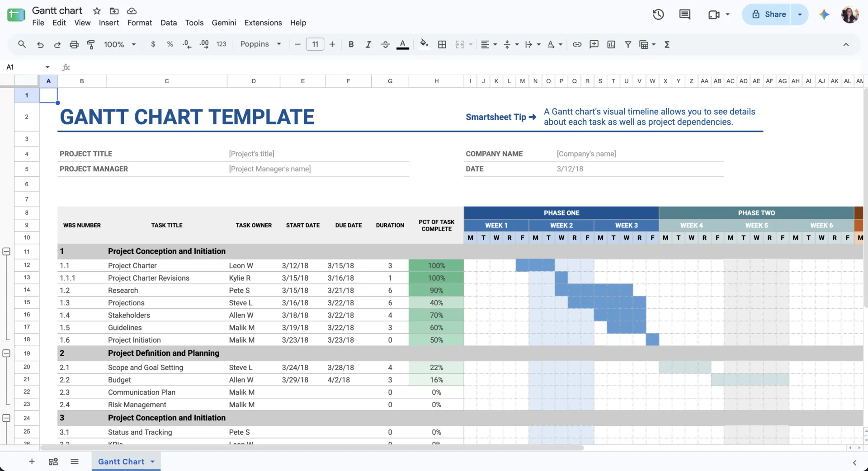Decrease font size with the minus button
868x471 pixels.
point(297,44)
